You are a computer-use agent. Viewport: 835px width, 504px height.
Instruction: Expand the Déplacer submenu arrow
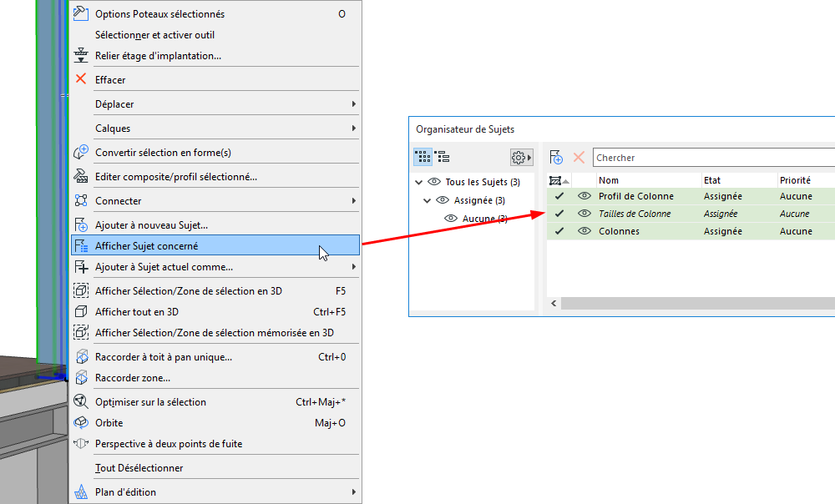(x=353, y=103)
